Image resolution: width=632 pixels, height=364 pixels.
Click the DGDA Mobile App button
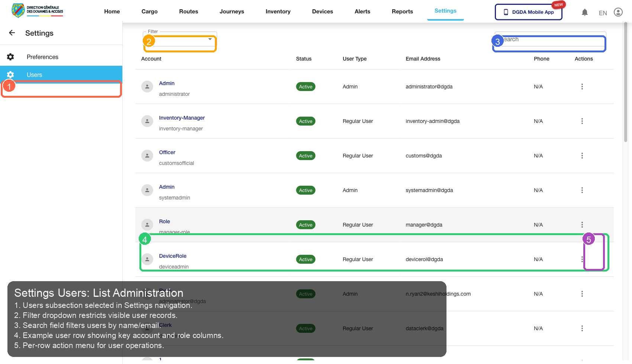coord(528,12)
